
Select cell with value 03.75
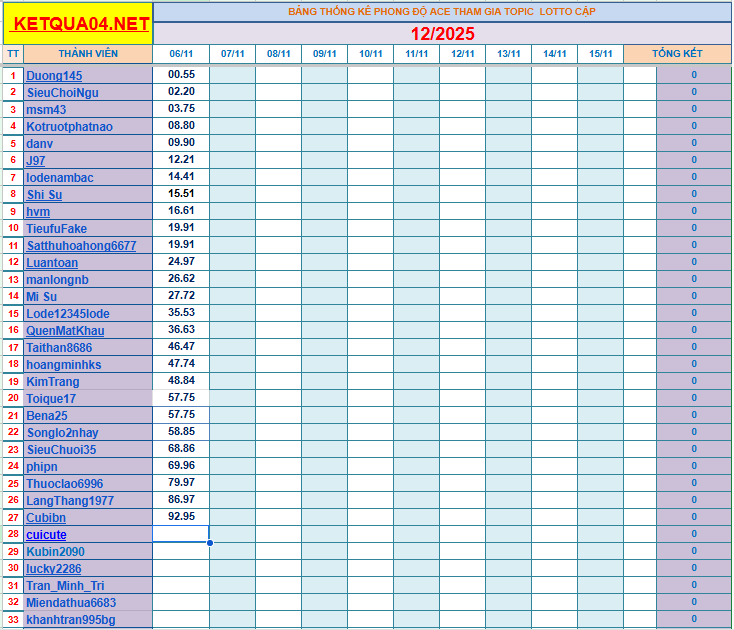[x=181, y=109]
